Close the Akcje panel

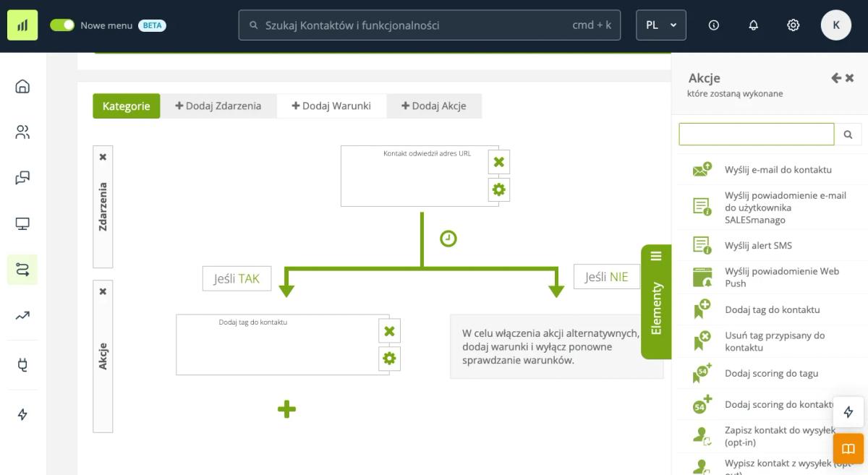point(850,78)
